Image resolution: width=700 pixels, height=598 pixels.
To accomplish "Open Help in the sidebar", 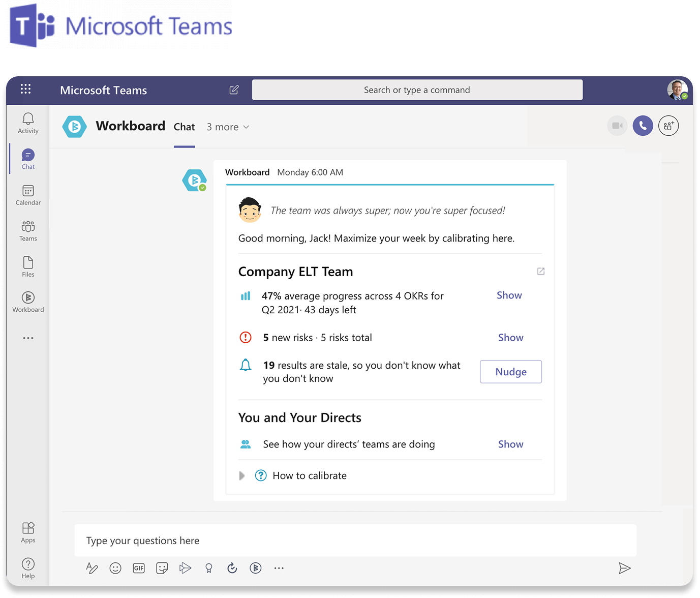I will tap(28, 569).
